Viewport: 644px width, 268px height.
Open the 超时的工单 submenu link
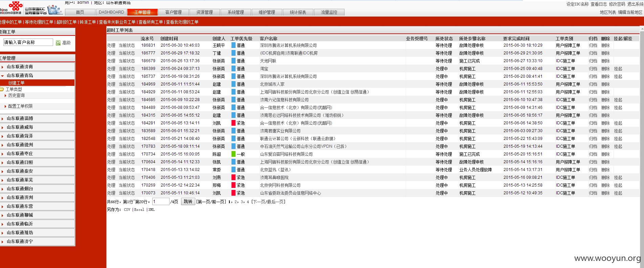point(66,22)
